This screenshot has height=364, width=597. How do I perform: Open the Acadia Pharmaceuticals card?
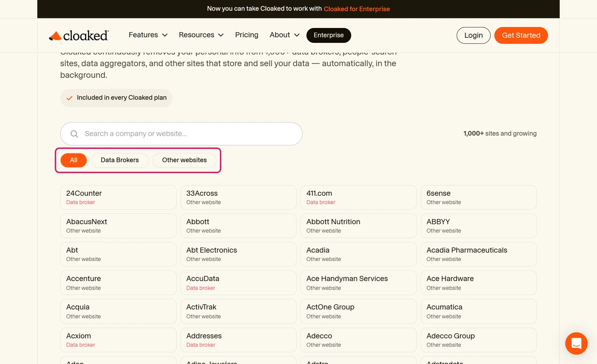(479, 254)
